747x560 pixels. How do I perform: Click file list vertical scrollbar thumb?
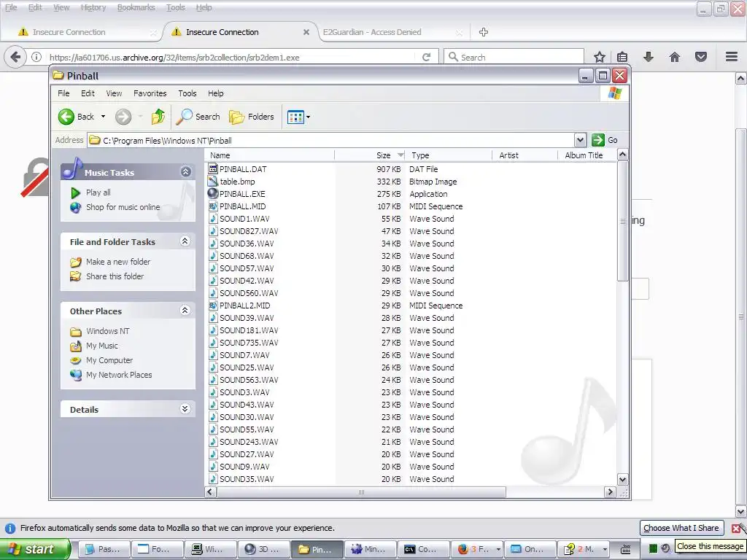(622, 221)
